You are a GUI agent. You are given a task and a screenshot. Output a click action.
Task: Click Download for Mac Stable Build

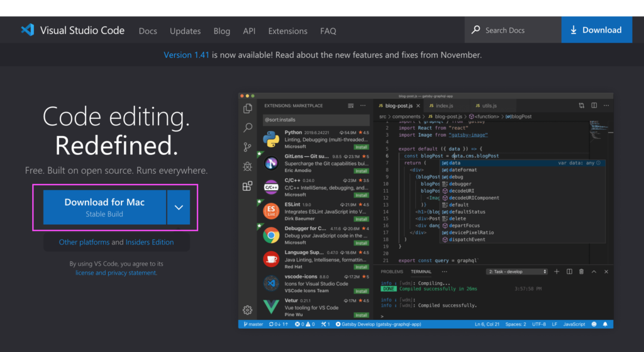click(x=104, y=207)
